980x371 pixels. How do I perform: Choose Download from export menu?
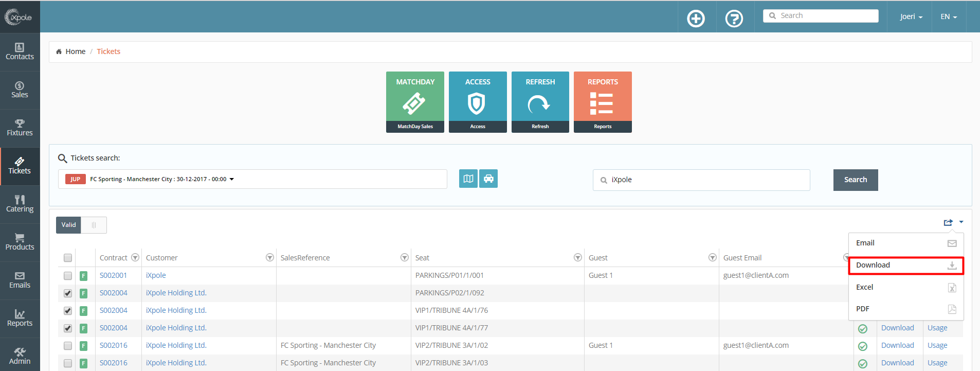[x=906, y=265]
